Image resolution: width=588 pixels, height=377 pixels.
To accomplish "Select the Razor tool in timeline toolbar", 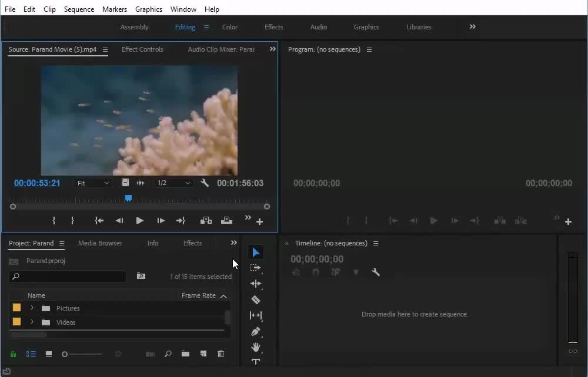I will pos(256,299).
